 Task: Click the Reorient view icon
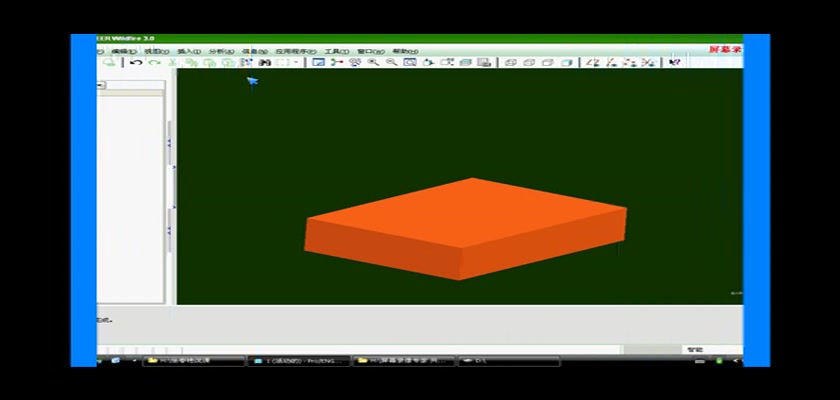[428, 63]
